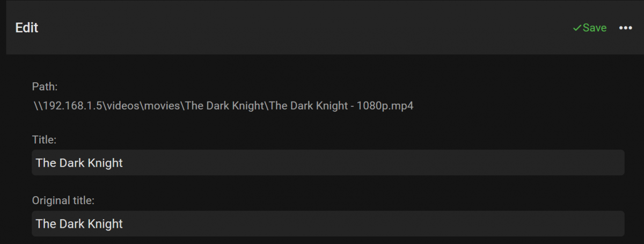
Task: Click "The Dark Knight" folder name in the path
Action: click(225, 106)
